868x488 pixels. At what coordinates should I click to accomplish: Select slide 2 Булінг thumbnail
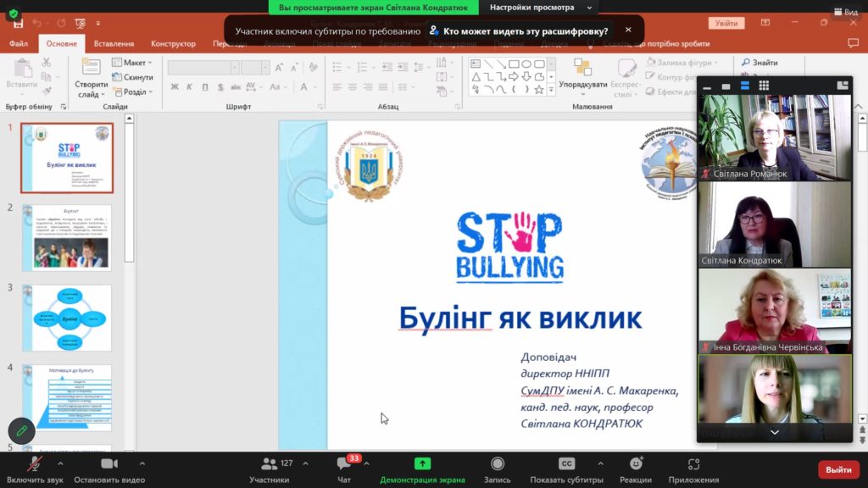coord(67,238)
